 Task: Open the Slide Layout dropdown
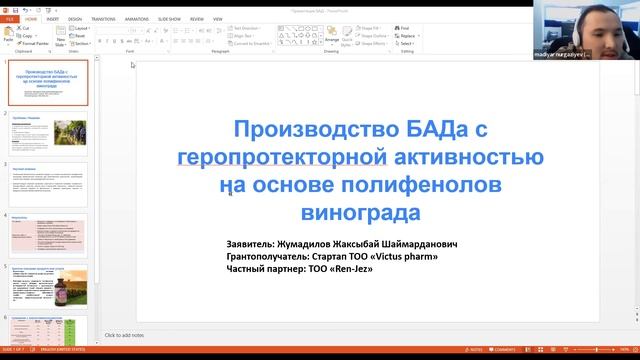80,28
